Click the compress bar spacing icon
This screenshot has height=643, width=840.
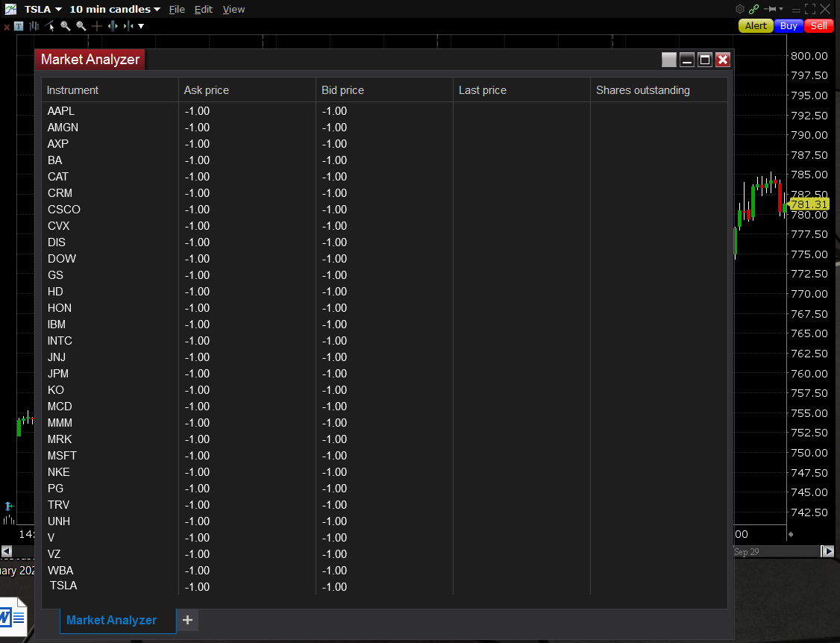click(128, 25)
